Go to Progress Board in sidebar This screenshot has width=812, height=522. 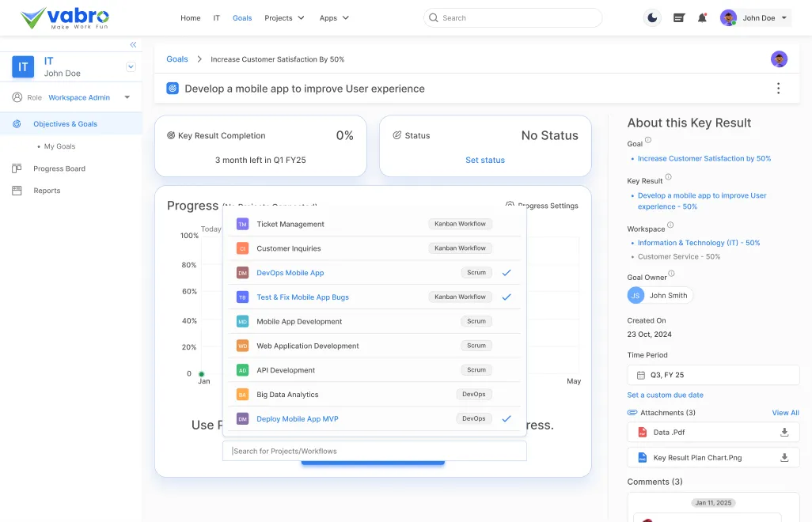(x=59, y=168)
